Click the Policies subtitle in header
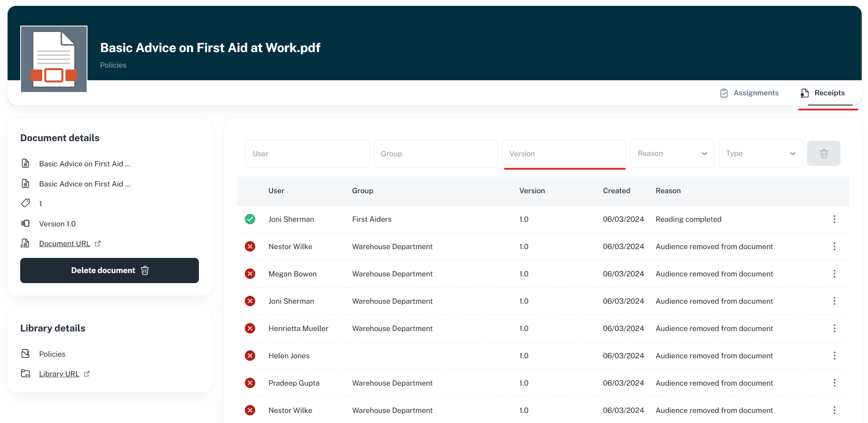This screenshot has width=868, height=423. point(113,65)
